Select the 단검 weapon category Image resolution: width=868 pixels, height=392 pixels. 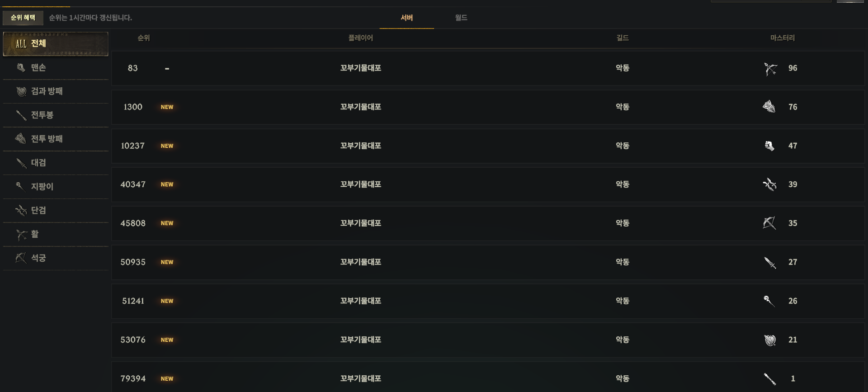tap(55, 210)
